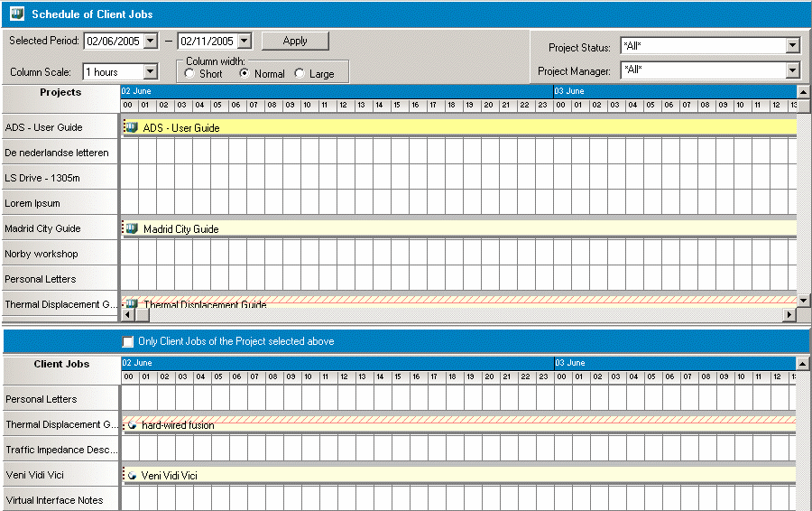812x511 pixels.
Task: Click the Projects timeline scroll-left arrow
Action: coord(128,314)
